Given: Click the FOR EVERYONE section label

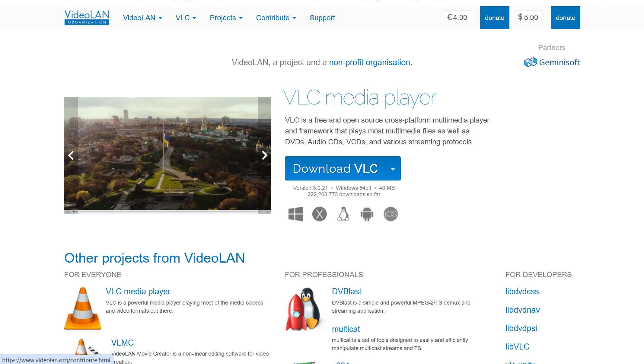Looking at the screenshot, I should pos(93,274).
